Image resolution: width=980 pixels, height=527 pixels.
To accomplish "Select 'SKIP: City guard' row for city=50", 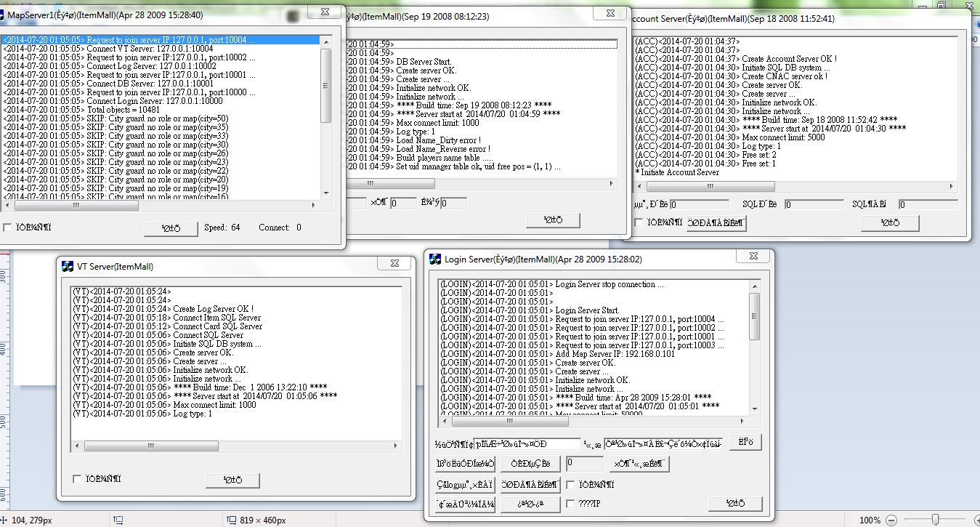I will pos(160,118).
